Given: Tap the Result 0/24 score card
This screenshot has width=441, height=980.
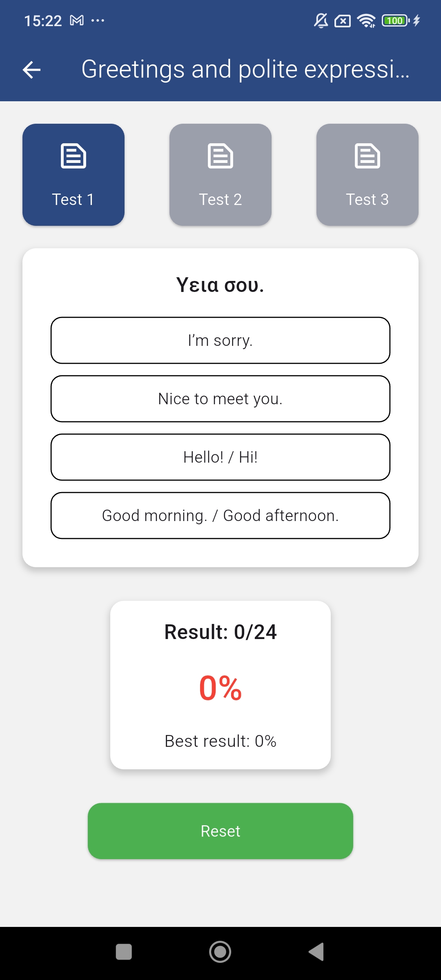Looking at the screenshot, I should [x=220, y=685].
